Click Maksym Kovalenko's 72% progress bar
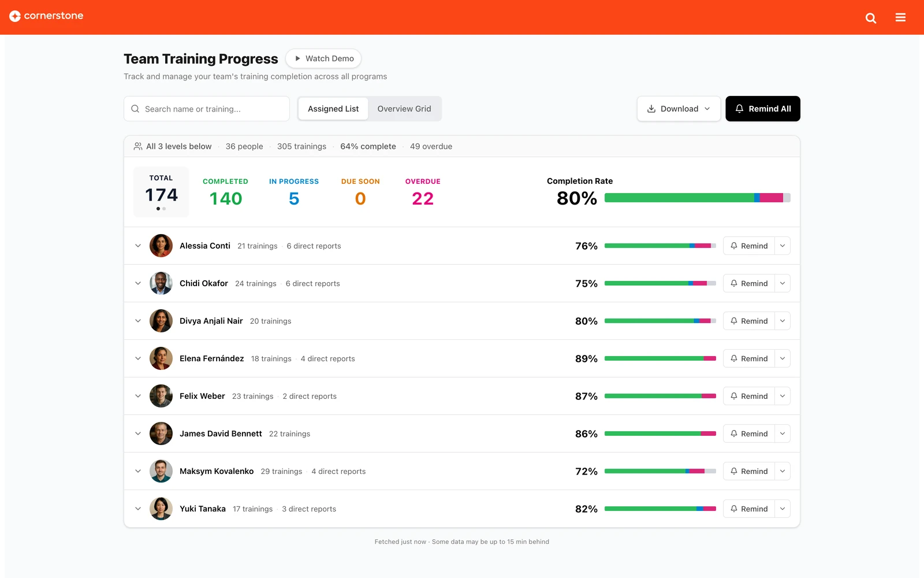924x578 pixels. coord(660,471)
